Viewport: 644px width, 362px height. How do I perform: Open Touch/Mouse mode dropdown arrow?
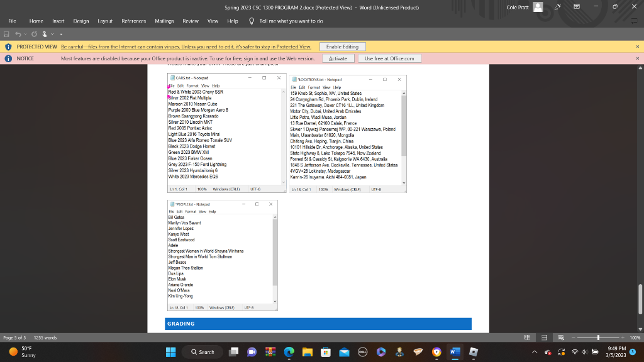click(52, 34)
